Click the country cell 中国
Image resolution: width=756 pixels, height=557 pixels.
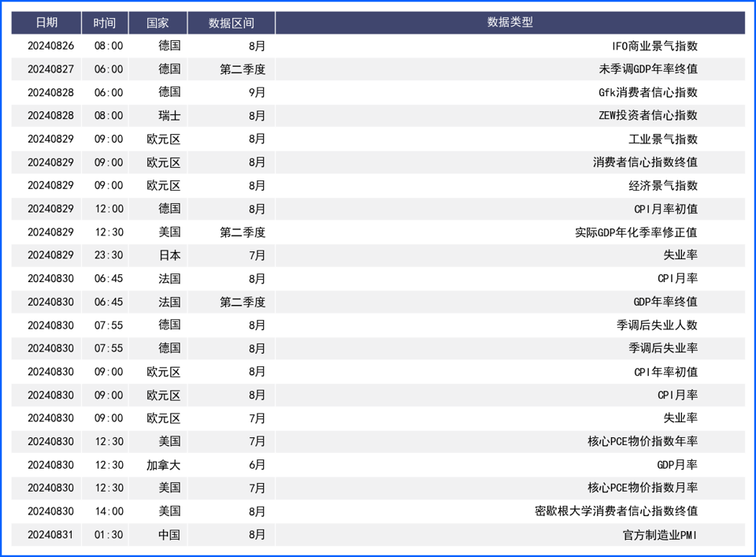point(169,535)
